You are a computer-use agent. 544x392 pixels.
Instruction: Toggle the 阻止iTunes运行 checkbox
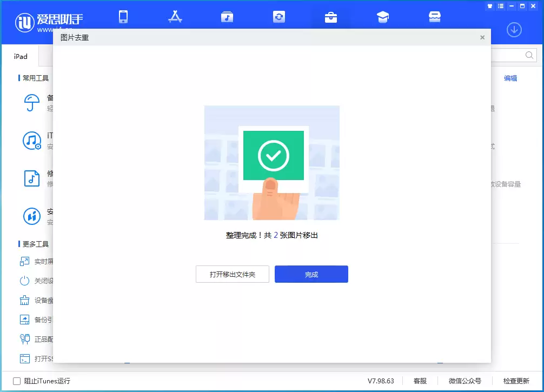point(17,381)
